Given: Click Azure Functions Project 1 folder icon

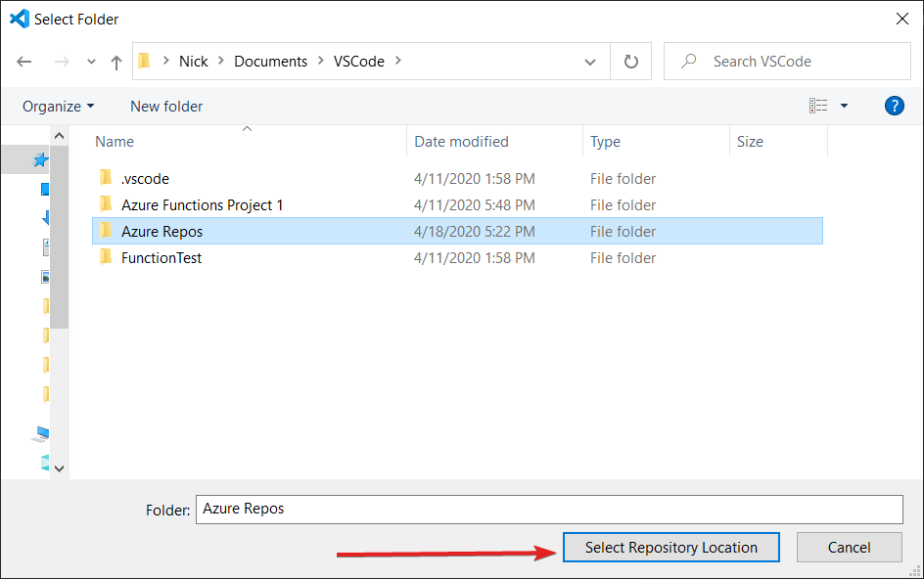Looking at the screenshot, I should click(106, 203).
